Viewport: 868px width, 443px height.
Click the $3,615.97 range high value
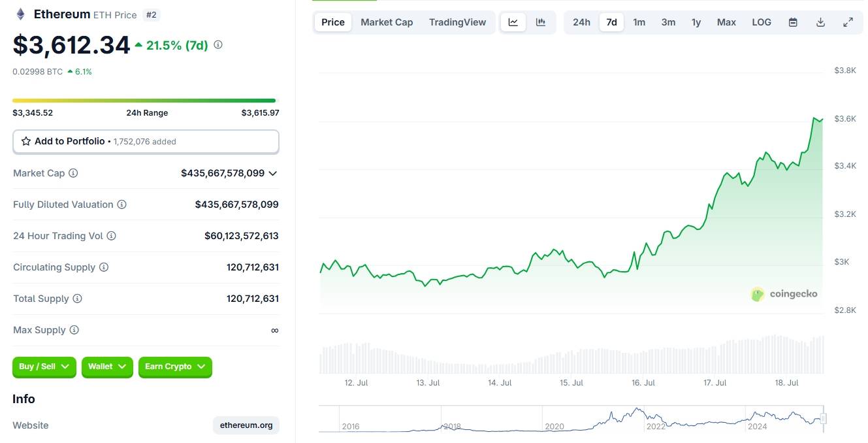click(x=260, y=113)
